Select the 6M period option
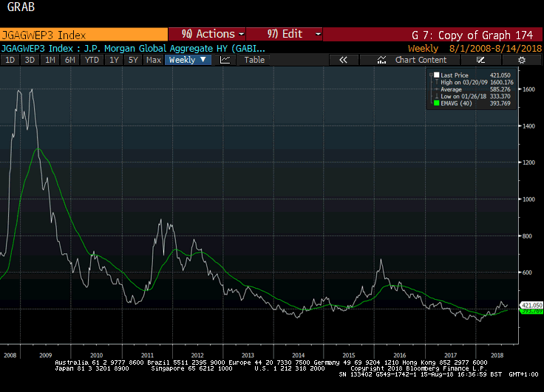Image resolution: width=544 pixels, height=392 pixels. tap(69, 60)
